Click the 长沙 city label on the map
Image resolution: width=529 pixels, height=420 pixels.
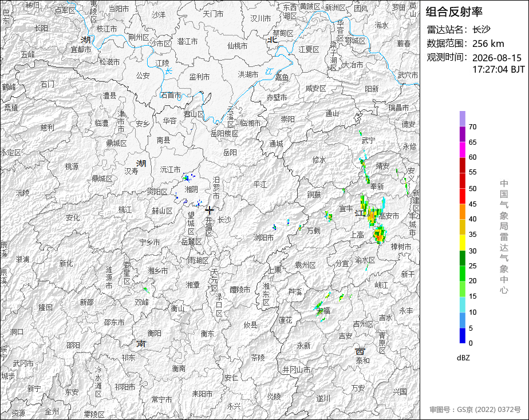pyautogui.click(x=224, y=220)
